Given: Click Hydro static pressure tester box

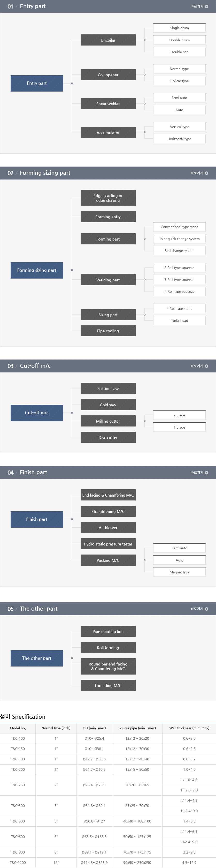Looking at the screenshot, I should pos(108,544).
